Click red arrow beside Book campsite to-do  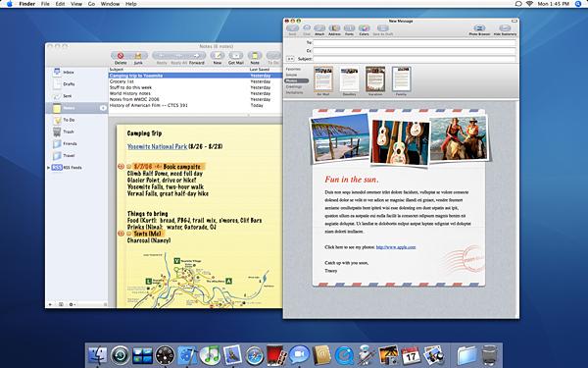(x=121, y=167)
